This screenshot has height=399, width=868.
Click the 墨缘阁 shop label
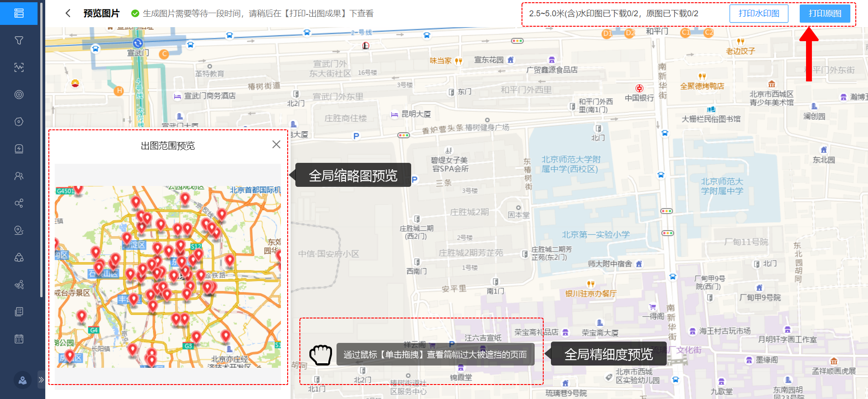click(x=767, y=360)
